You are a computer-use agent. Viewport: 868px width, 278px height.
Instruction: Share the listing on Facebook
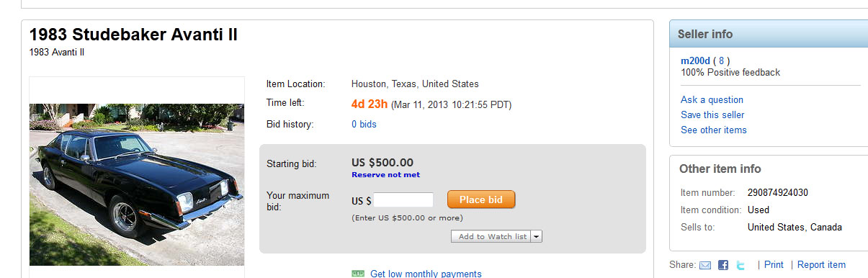(x=723, y=265)
